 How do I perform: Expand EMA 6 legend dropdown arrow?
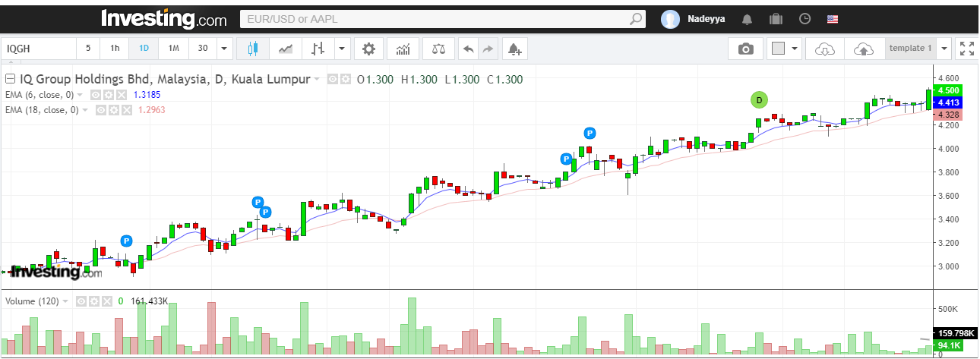tap(80, 95)
